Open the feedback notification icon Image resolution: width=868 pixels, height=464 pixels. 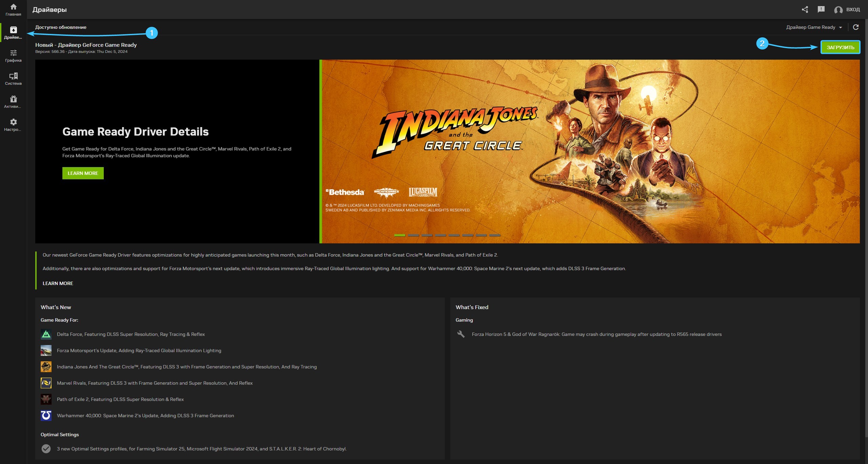pos(821,9)
